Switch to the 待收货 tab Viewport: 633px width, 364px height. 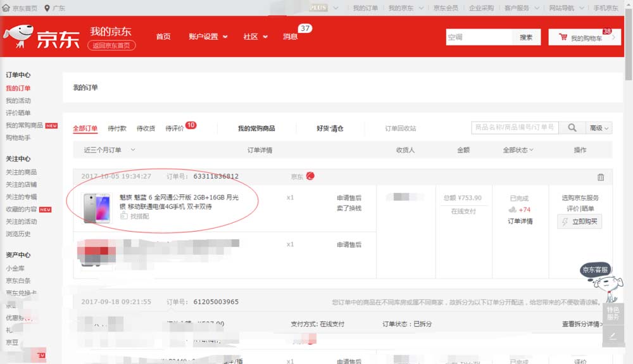coord(146,129)
